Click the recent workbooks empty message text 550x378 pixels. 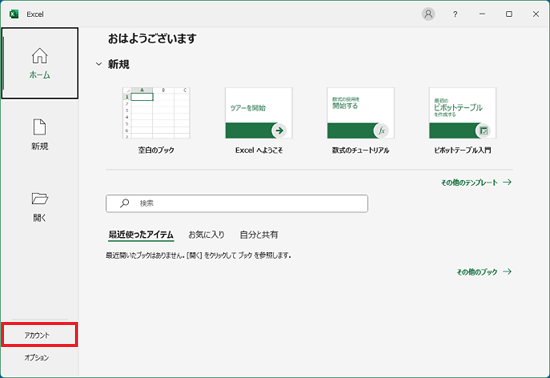pyautogui.click(x=199, y=255)
